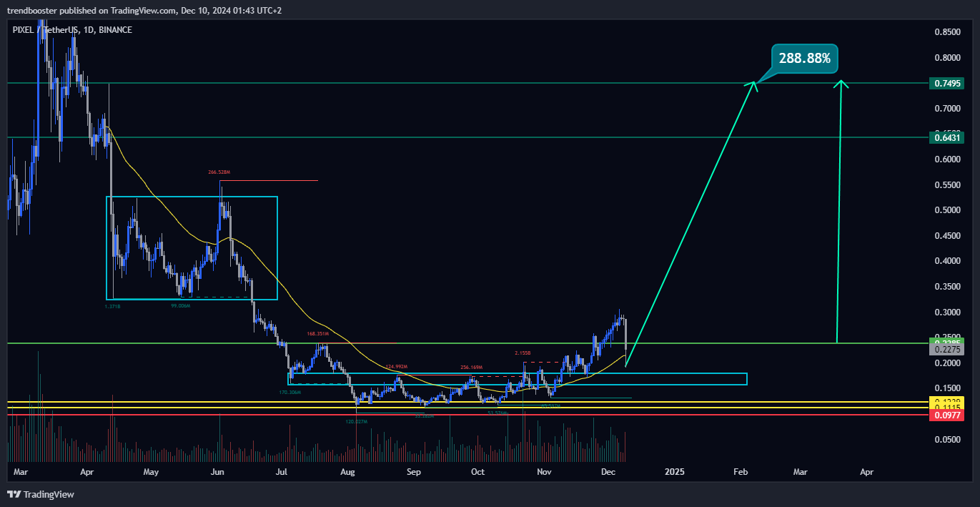Click the Aug label on time axis
The image size is (980, 507).
348,472
